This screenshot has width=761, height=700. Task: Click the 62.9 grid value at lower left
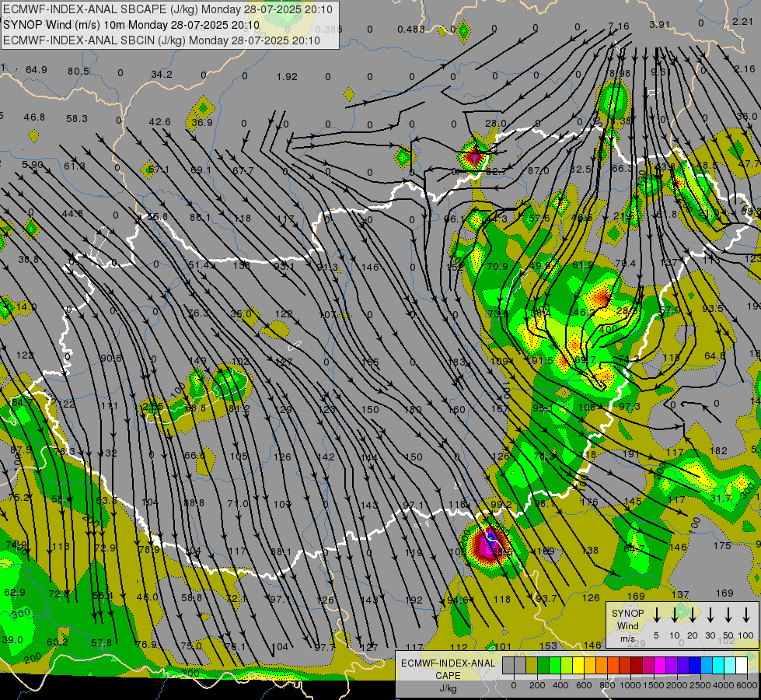[x=14, y=592]
